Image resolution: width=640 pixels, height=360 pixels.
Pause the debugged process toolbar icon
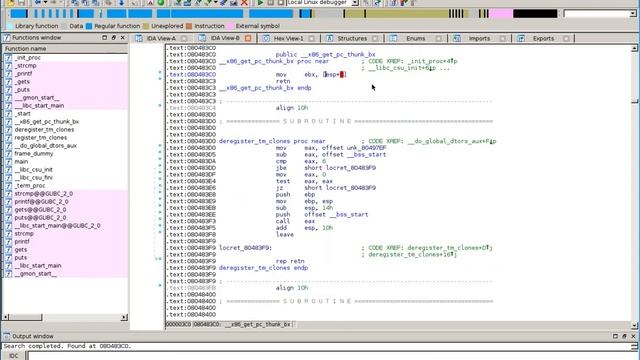pyautogui.click(x=271, y=2)
